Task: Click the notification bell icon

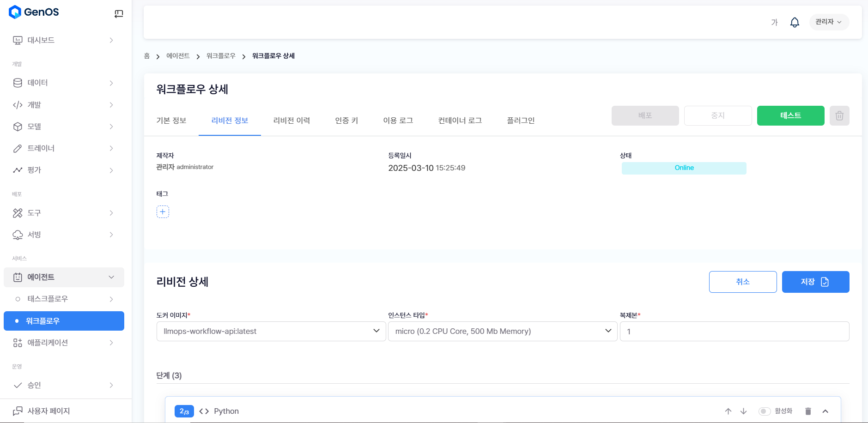Action: 795,22
